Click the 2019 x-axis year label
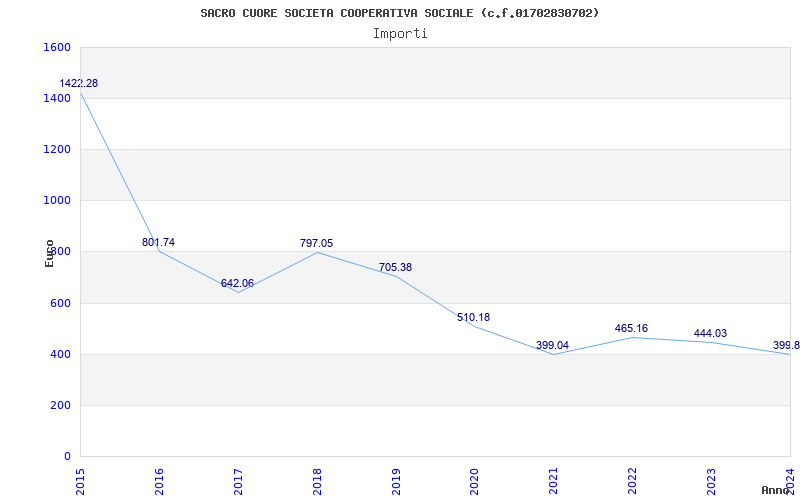Screen dimensions: 800x500 click(396, 481)
